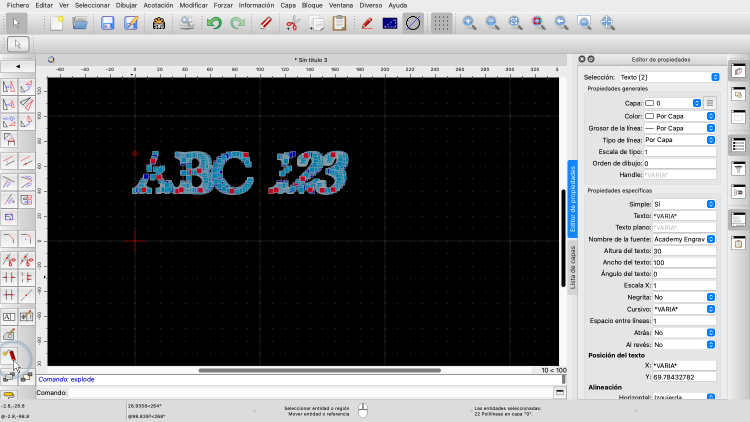
Task: Toggle draft mode circle-slash button
Action: pyautogui.click(x=413, y=23)
